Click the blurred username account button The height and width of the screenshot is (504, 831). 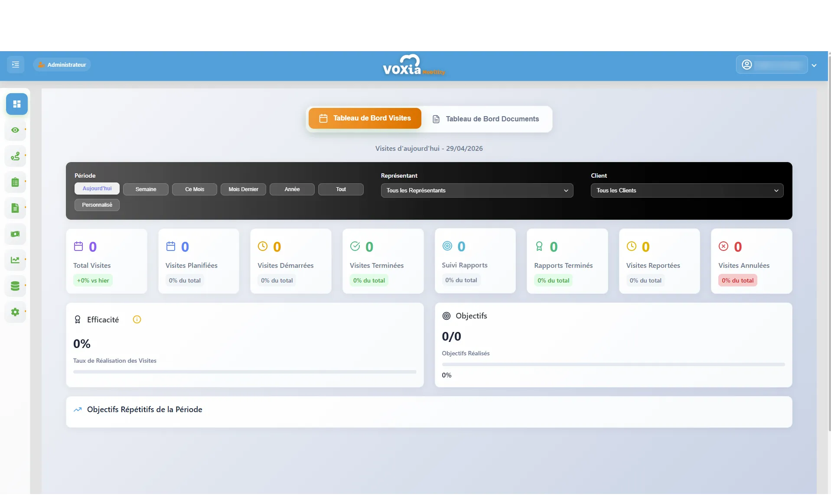772,65
